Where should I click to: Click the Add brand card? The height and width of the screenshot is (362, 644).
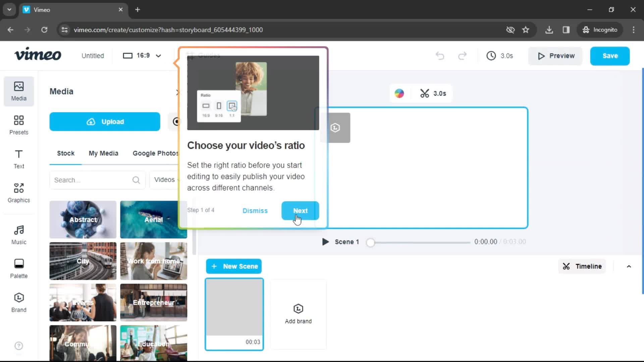298,314
